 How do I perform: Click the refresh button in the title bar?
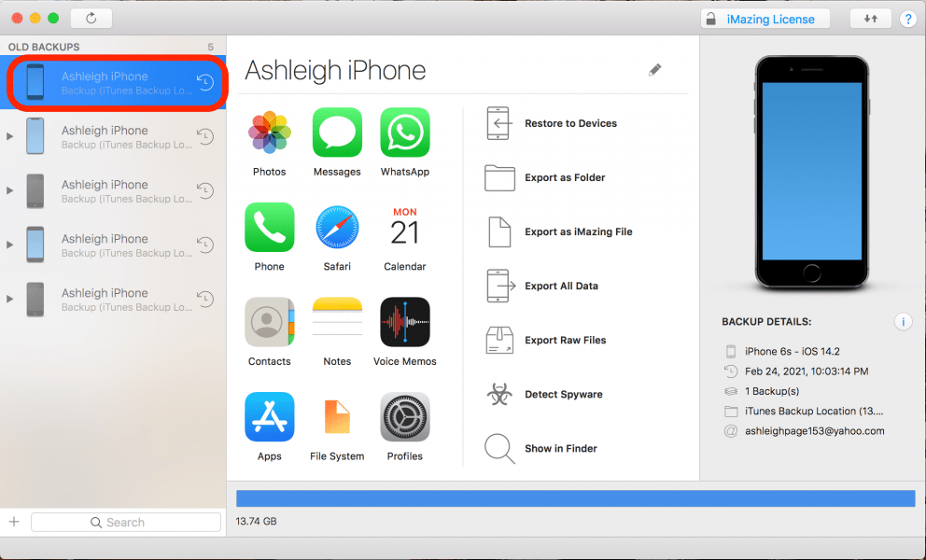coord(91,19)
